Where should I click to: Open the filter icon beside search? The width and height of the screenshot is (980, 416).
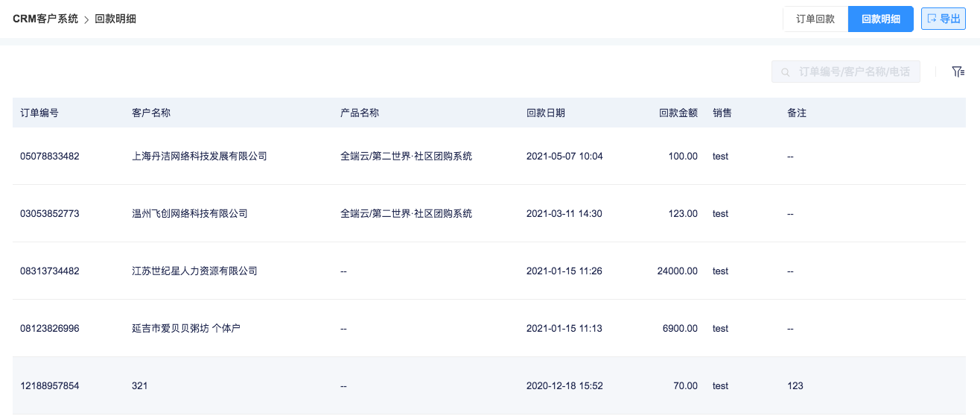point(958,72)
